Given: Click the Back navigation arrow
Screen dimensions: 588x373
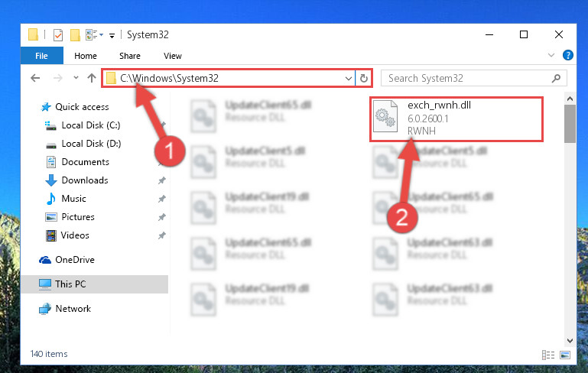Looking at the screenshot, I should [x=35, y=78].
